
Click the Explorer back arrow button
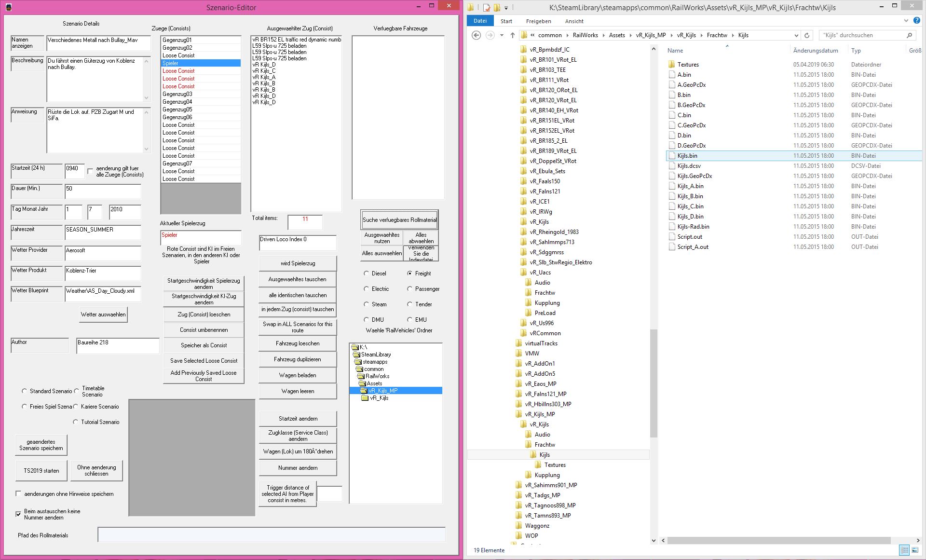(x=476, y=35)
